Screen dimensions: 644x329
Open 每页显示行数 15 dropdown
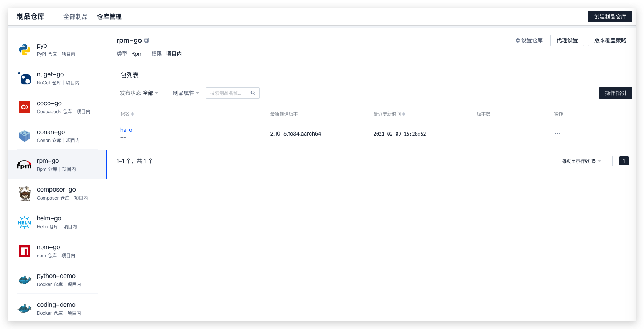(x=581, y=161)
